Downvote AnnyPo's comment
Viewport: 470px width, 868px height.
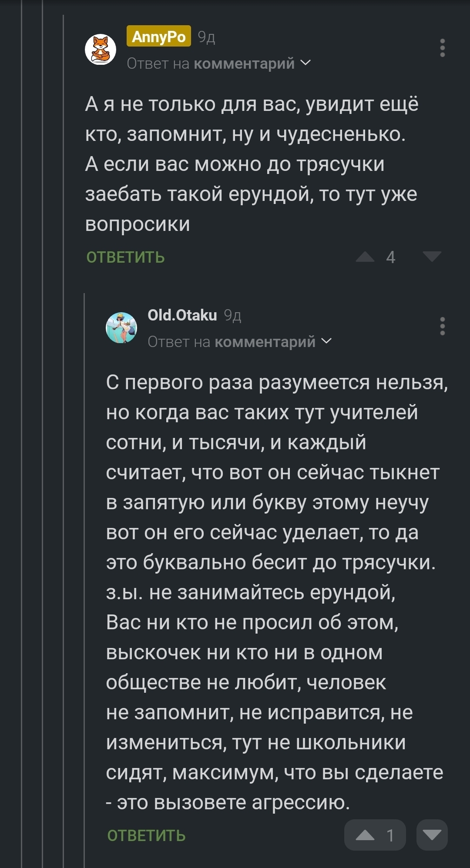click(432, 257)
